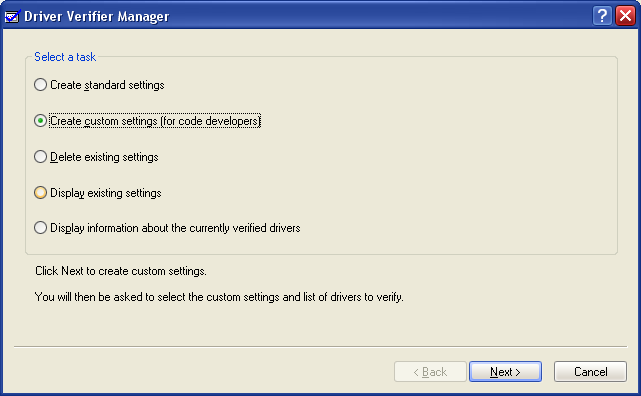Click the 'Select a task' group label
Screen dimensions: 641x396
coord(65,57)
